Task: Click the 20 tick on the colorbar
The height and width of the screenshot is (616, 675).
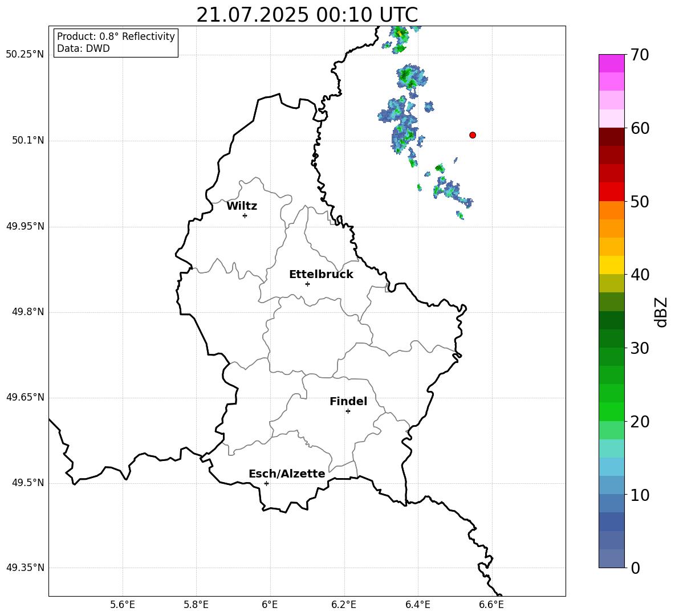Action: (640, 422)
